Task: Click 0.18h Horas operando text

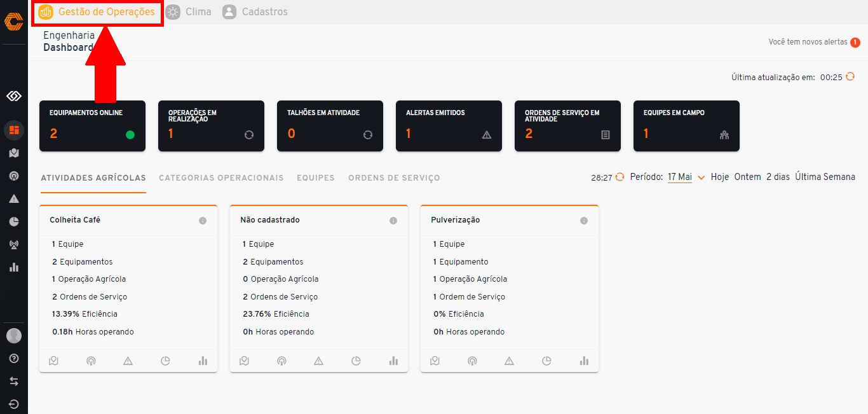Action: point(93,332)
